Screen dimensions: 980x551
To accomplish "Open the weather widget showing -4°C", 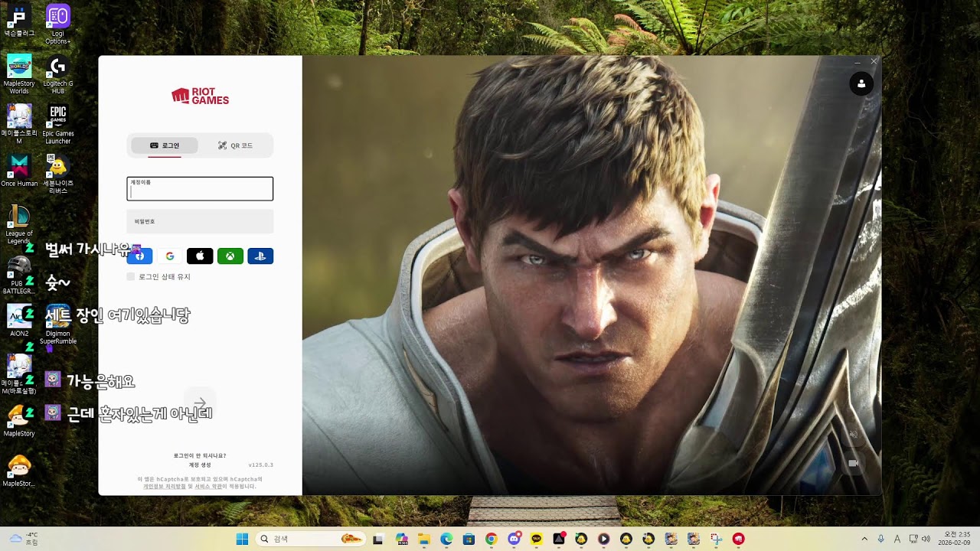I will [x=24, y=539].
